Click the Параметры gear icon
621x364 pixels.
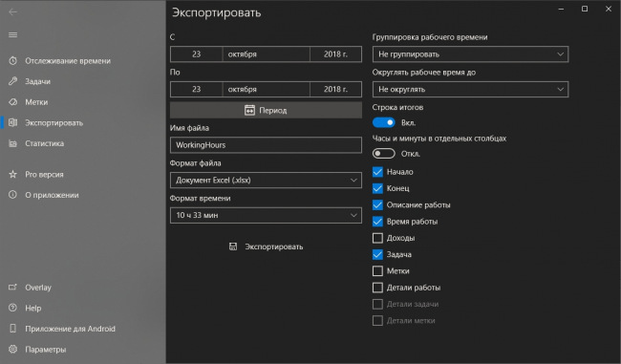pyautogui.click(x=13, y=349)
